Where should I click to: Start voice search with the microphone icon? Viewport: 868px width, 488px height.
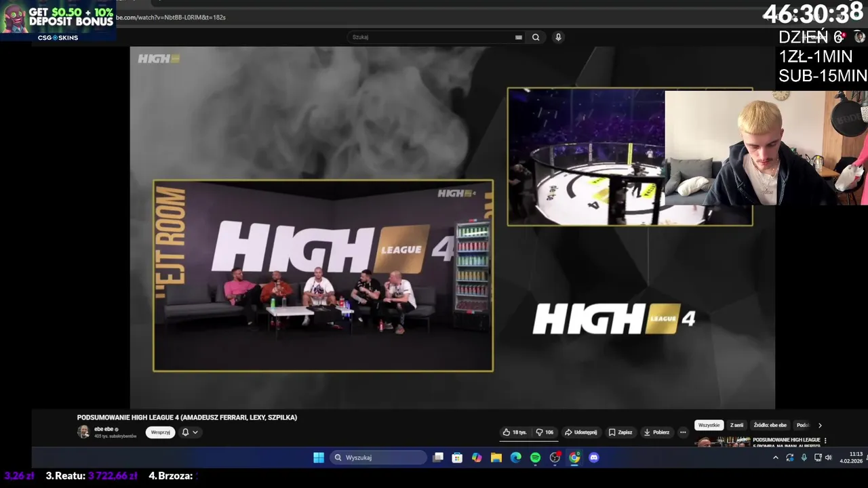558,37
